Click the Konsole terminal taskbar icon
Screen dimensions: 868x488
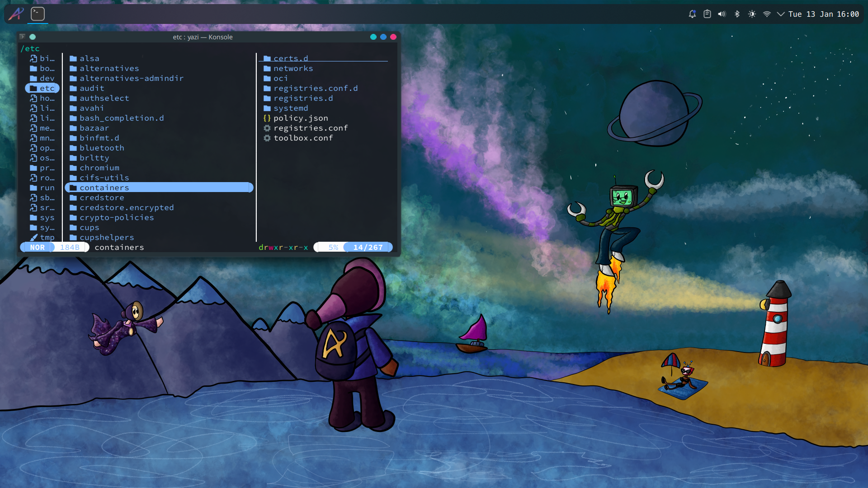(x=38, y=14)
